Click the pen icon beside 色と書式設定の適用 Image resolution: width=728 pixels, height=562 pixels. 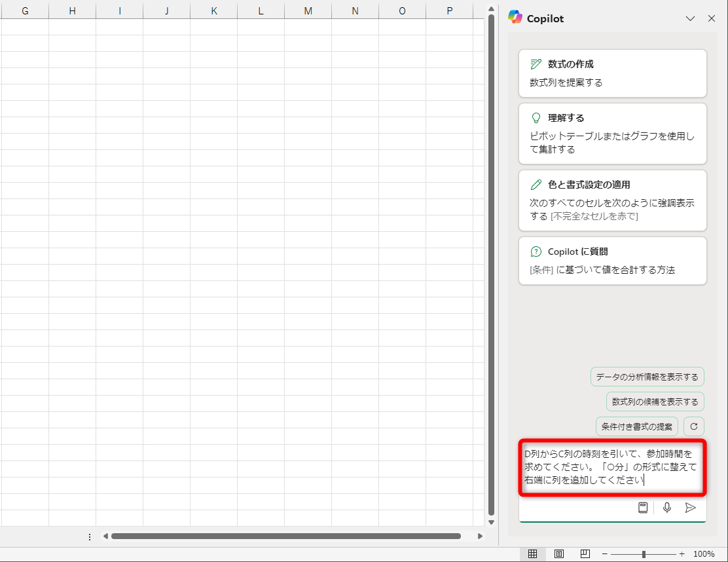coord(536,185)
